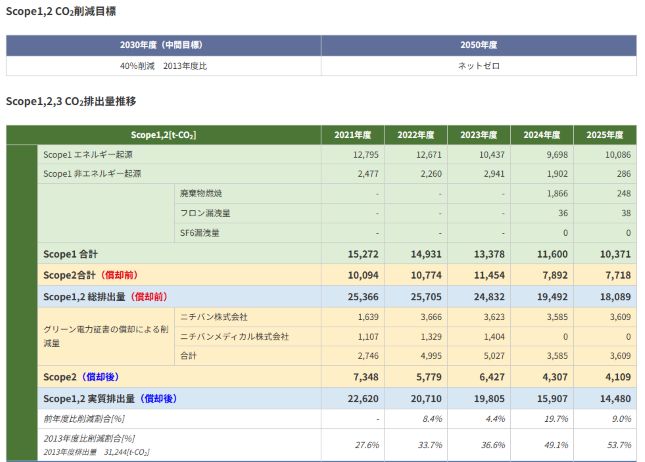Screen dimensions: 645x462
Task: Click the '2050年度' target header cell
Action: click(479, 45)
